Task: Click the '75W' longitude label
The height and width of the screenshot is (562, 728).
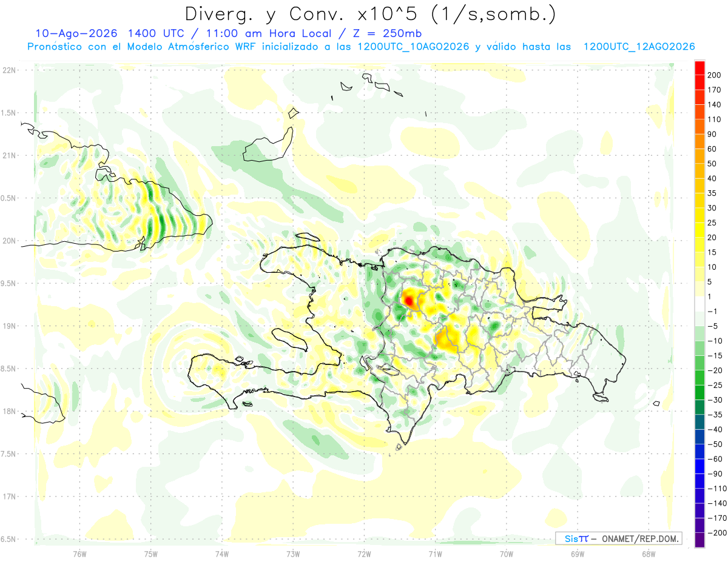Action: 151,554
